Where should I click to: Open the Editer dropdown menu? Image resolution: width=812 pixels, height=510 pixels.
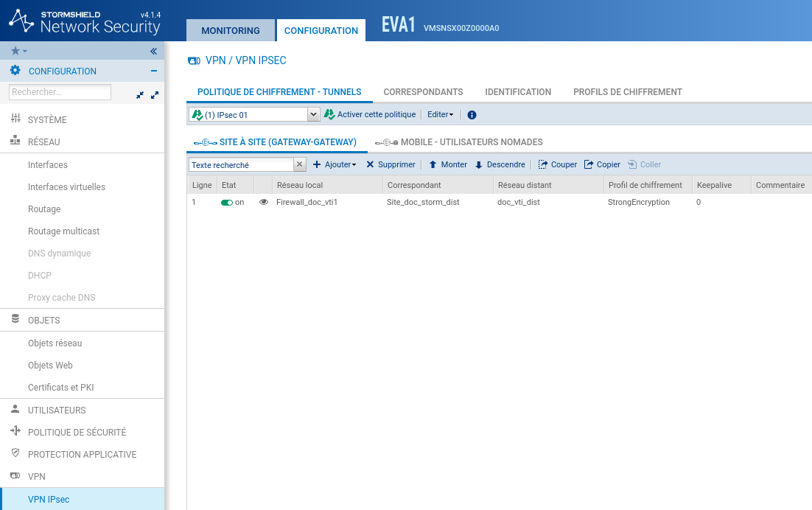(x=441, y=114)
